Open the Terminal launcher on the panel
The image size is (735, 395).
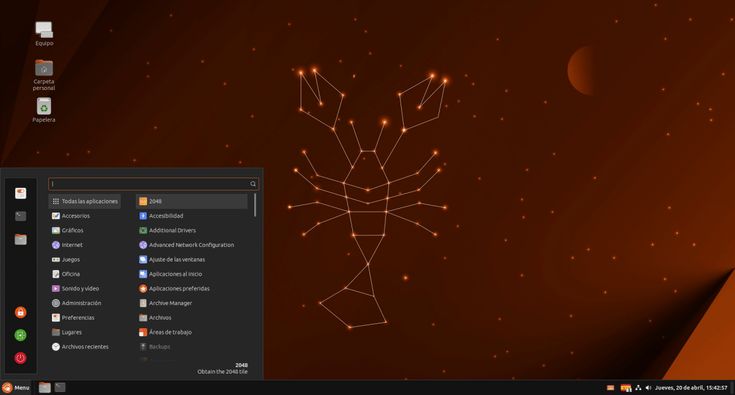click(60, 387)
